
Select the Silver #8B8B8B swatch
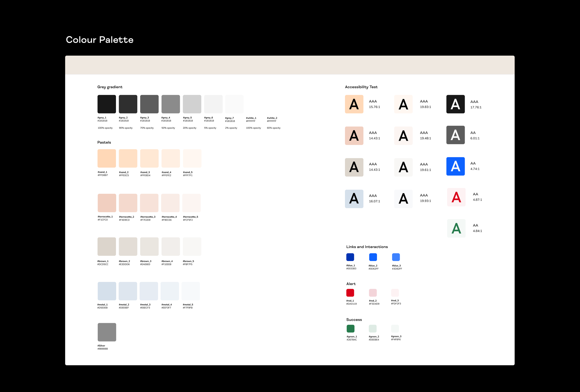tap(107, 332)
